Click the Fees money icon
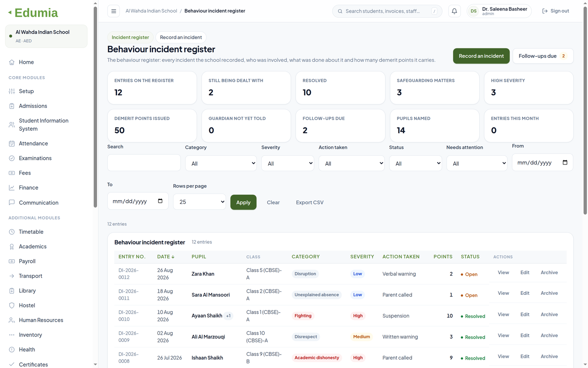The height and width of the screenshot is (368, 588). [x=12, y=173]
